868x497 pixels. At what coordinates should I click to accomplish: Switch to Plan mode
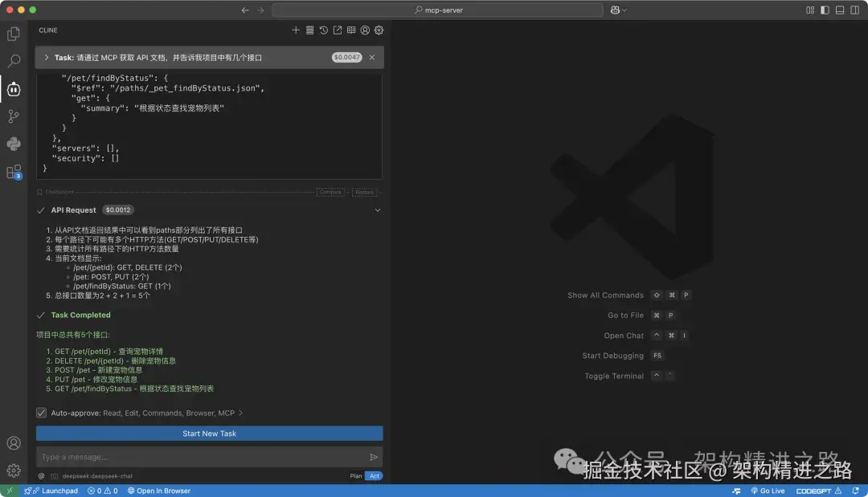click(x=356, y=476)
